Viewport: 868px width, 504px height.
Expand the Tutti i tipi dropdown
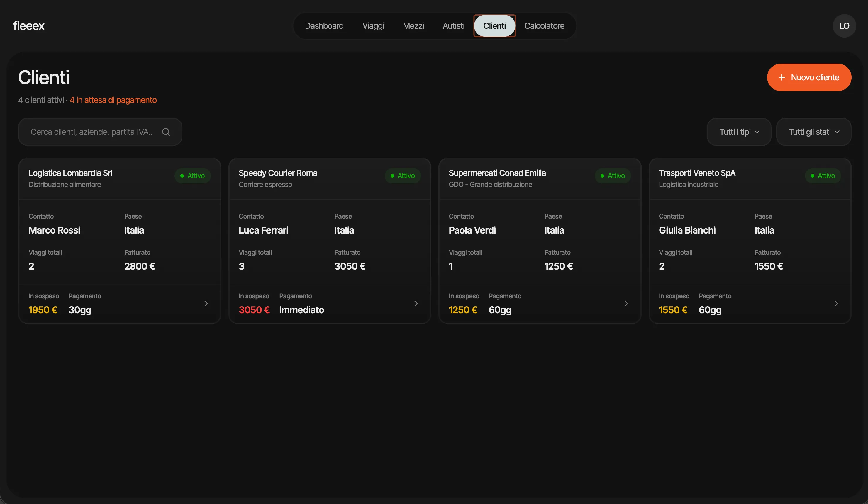click(739, 132)
